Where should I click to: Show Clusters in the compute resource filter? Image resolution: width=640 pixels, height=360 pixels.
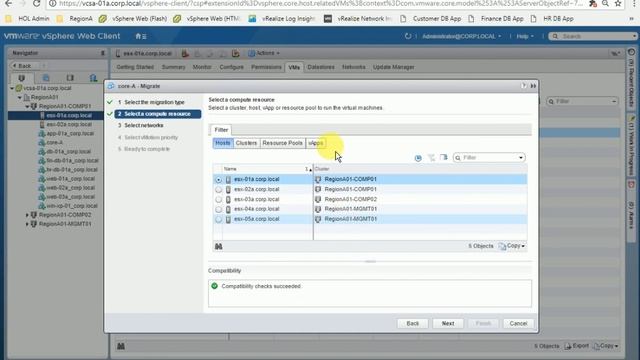click(x=247, y=143)
